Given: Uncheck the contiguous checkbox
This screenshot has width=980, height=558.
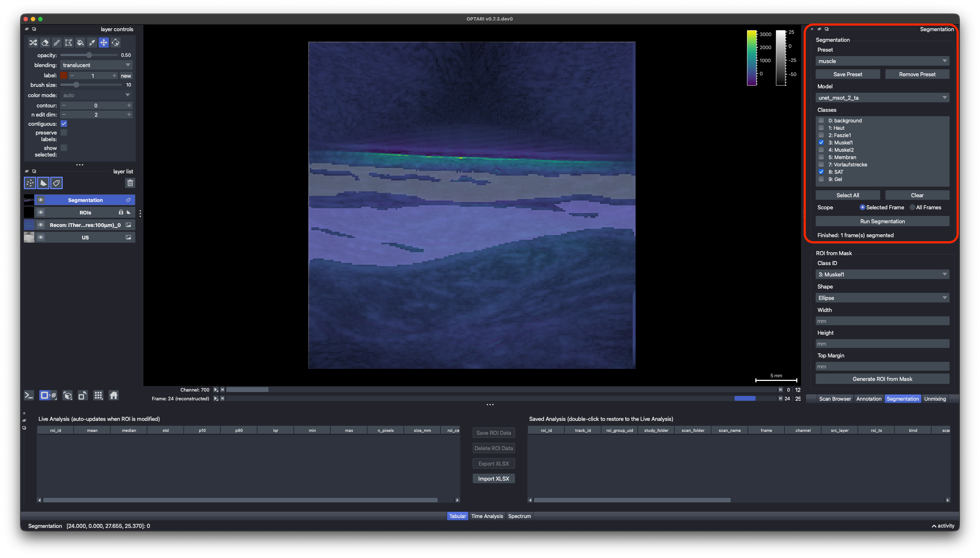Looking at the screenshot, I should [64, 124].
